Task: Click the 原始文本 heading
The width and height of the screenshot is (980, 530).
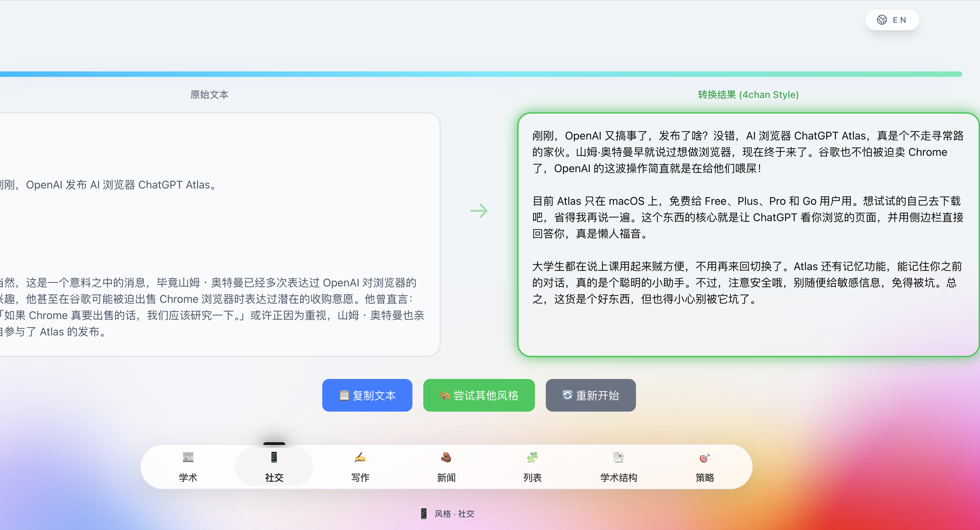Action: click(x=209, y=95)
